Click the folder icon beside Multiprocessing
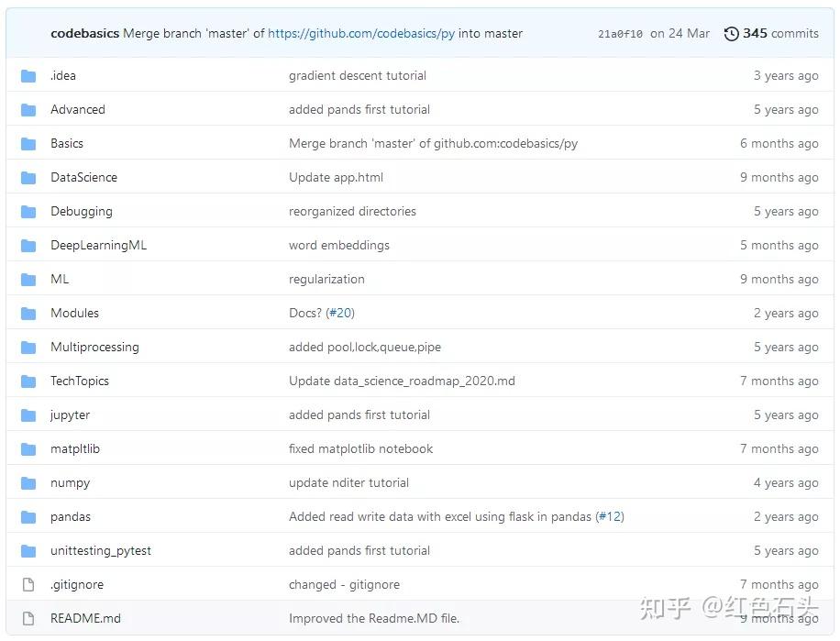 point(28,348)
